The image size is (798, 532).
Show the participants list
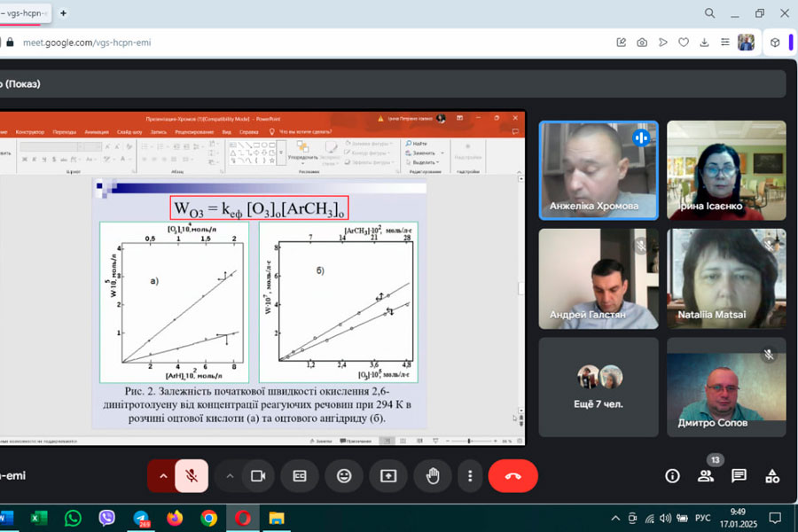pyautogui.click(x=706, y=476)
